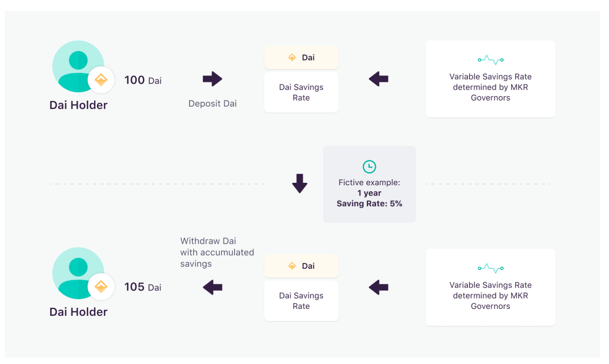The height and width of the screenshot is (364, 609).
Task: Click the Dai coin badge beside 105 Dai
Action: click(x=101, y=287)
